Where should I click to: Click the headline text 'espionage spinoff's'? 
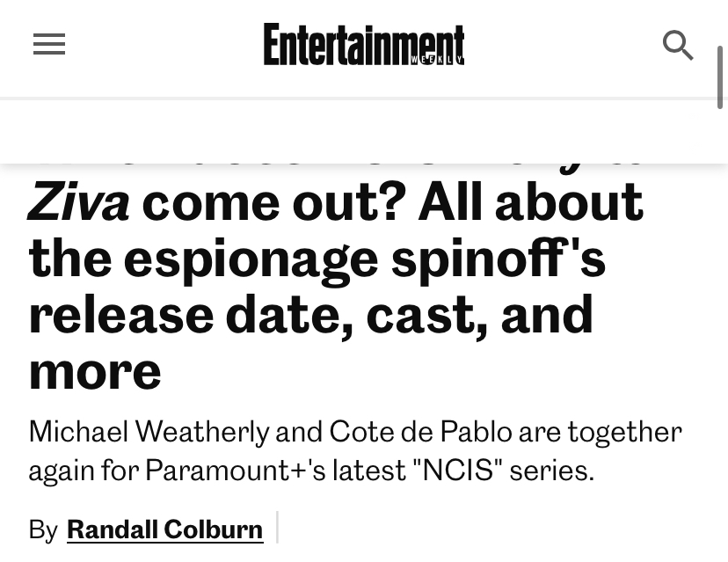tap(365, 259)
